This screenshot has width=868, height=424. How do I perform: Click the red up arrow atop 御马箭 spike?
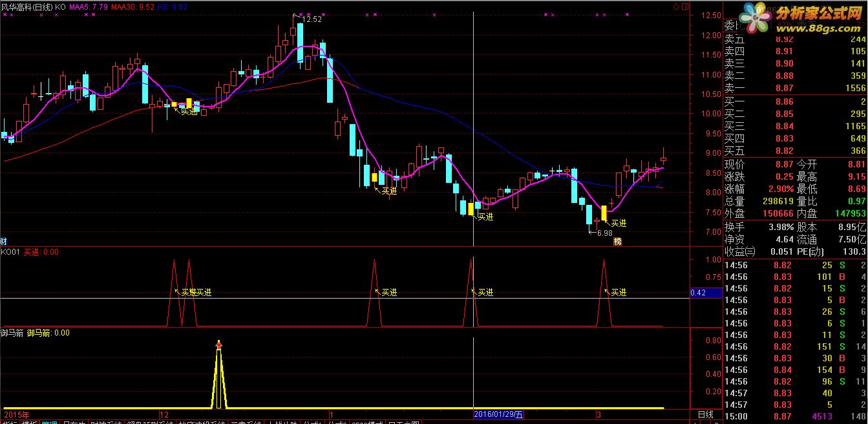click(218, 346)
